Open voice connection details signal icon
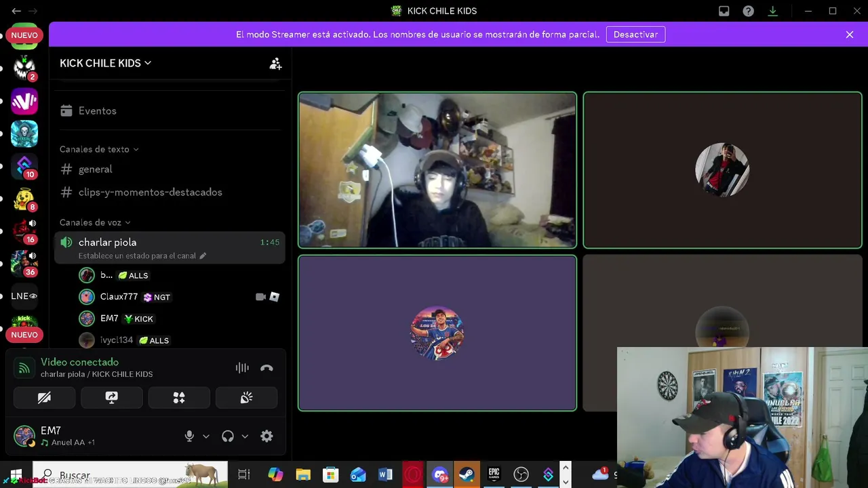Image resolution: width=868 pixels, height=488 pixels. 24,368
